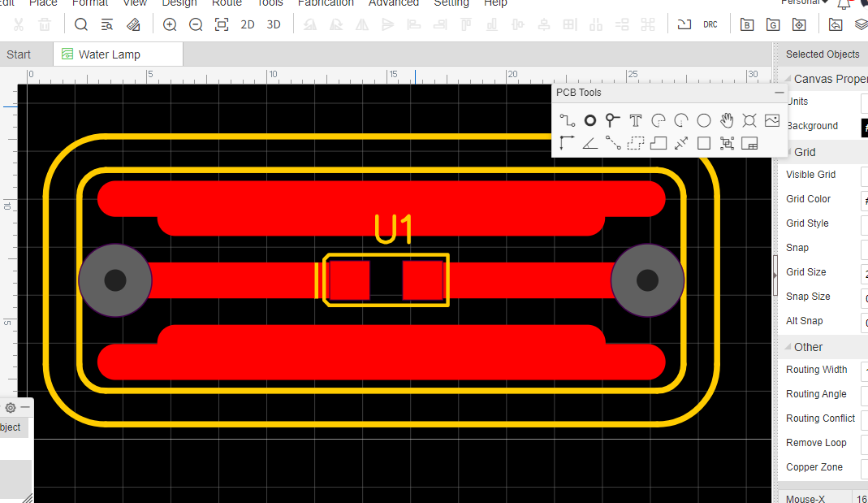Switch to the Start tab
This screenshot has height=503, width=868.
[19, 54]
